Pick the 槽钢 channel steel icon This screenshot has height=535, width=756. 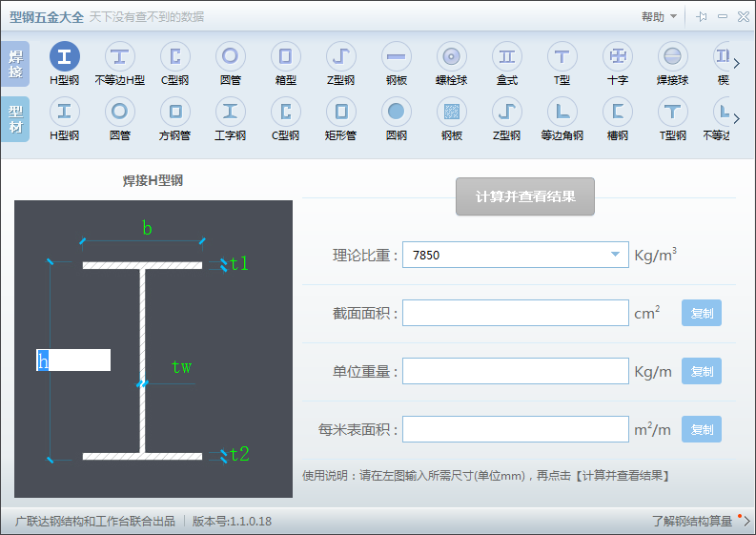[618, 112]
